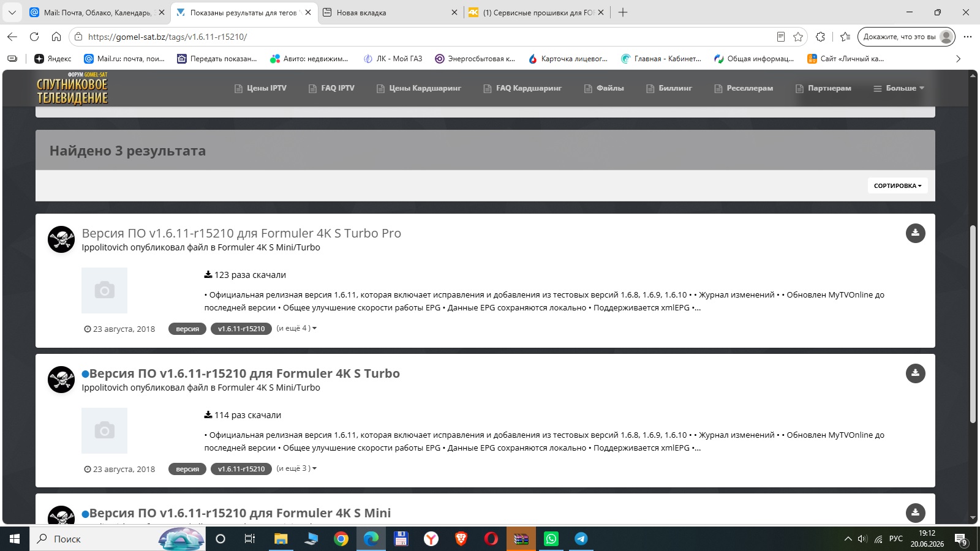Open the tab search dropdown
The image size is (980, 551).
(x=12, y=12)
